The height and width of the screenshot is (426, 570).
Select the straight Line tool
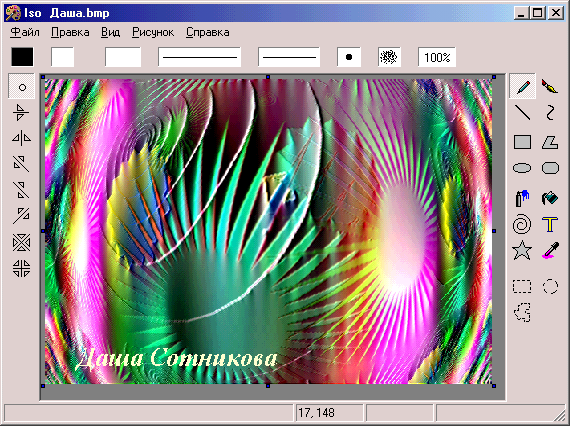point(522,112)
